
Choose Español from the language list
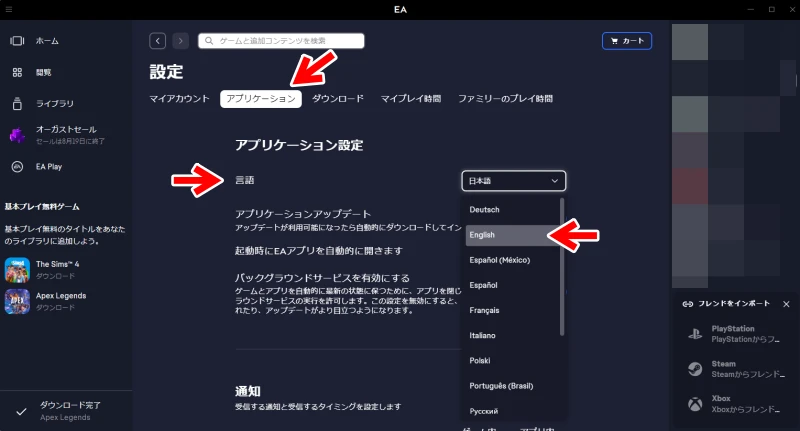tap(512, 285)
